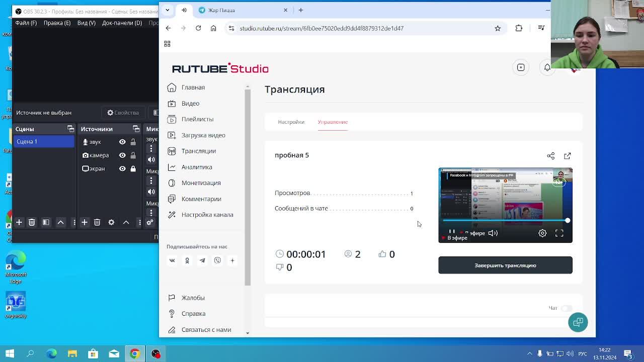Open the Viber social link icon
644x362 pixels.
pyautogui.click(x=217, y=260)
